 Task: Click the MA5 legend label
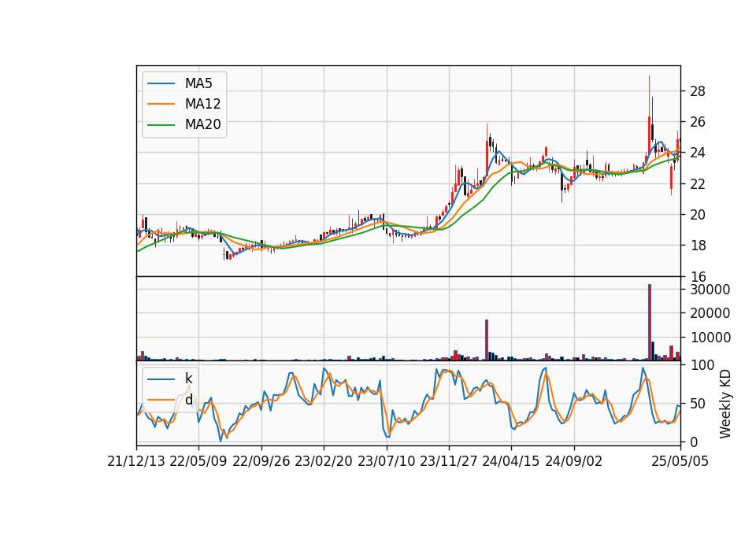click(x=198, y=83)
